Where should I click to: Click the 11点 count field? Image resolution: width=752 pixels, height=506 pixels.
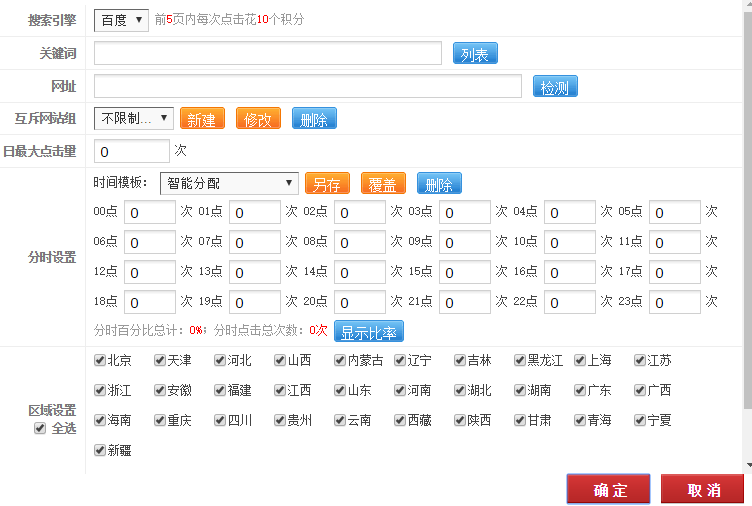(x=675, y=242)
